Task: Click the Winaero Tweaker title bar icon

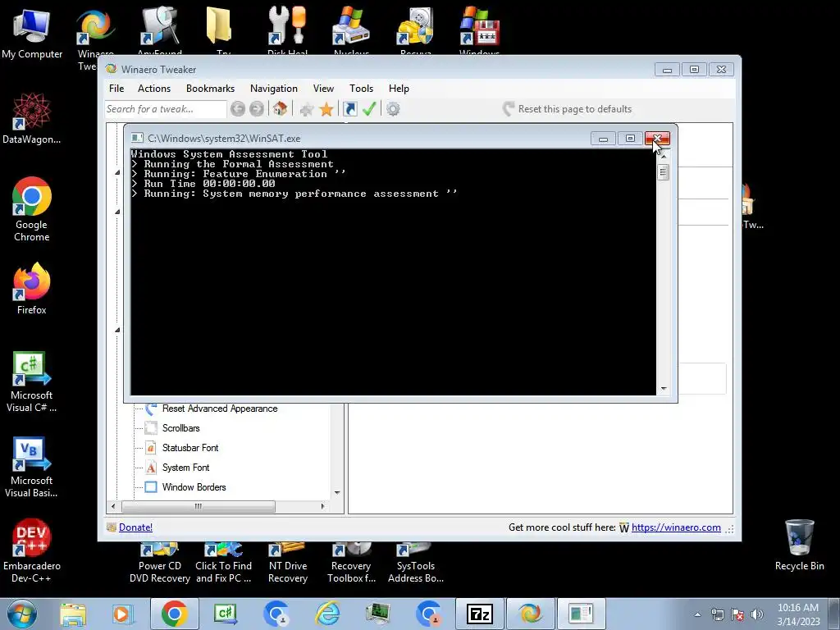Action: coord(111,69)
